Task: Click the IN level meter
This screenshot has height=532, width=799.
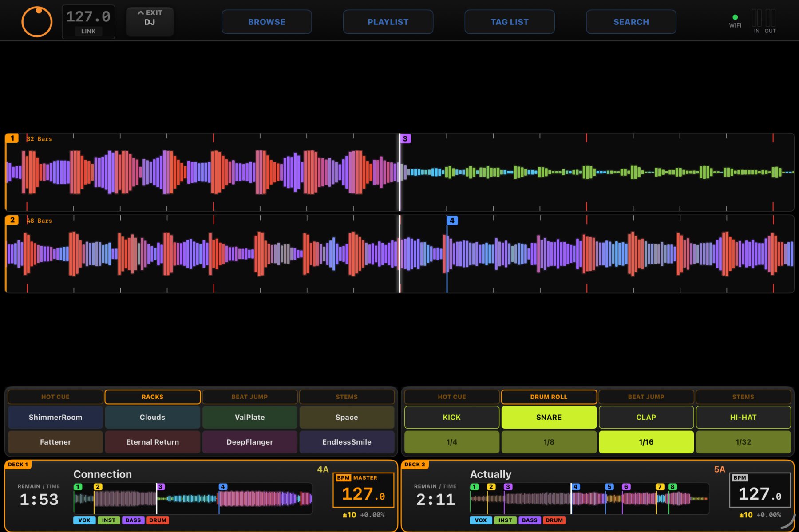Action: coord(756,21)
